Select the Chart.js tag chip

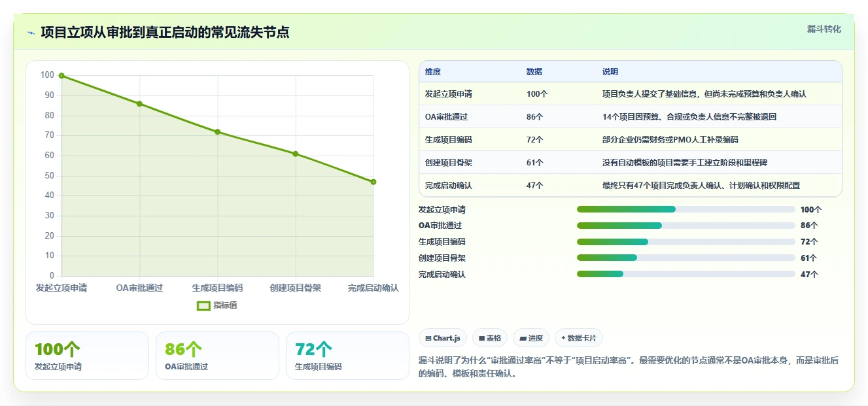[443, 338]
